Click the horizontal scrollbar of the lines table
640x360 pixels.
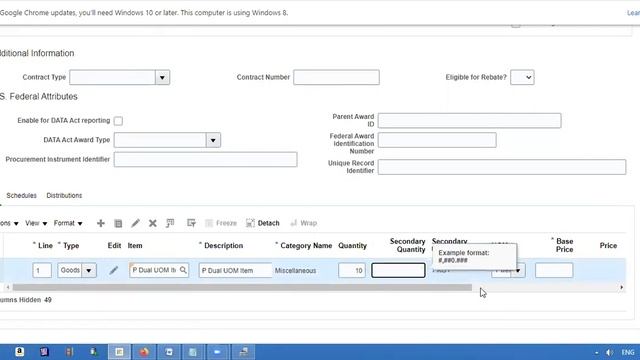click(242, 287)
